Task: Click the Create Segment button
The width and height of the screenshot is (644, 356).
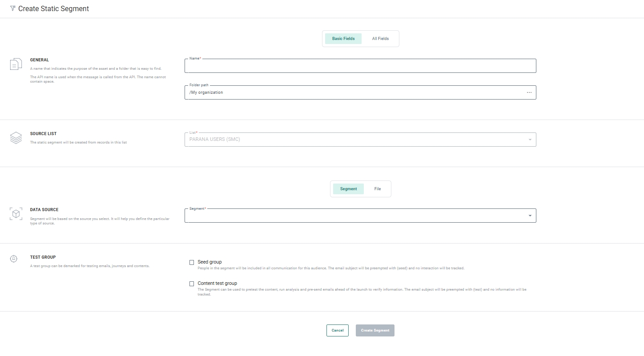Action: (x=375, y=330)
